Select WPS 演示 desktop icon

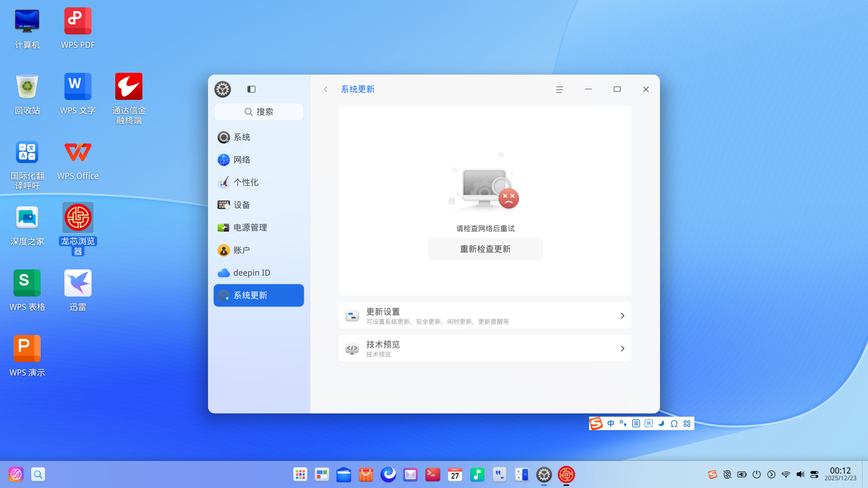pos(27,357)
